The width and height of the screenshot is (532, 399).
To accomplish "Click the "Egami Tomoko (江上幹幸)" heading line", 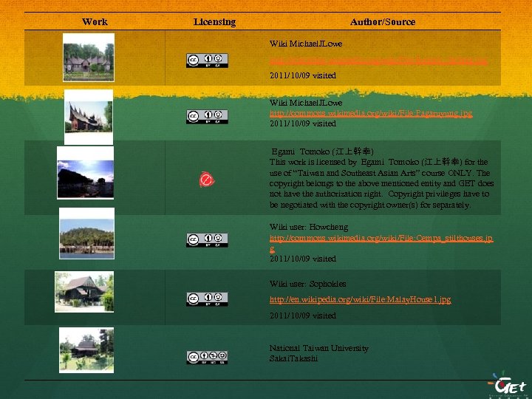I will [x=322, y=151].
